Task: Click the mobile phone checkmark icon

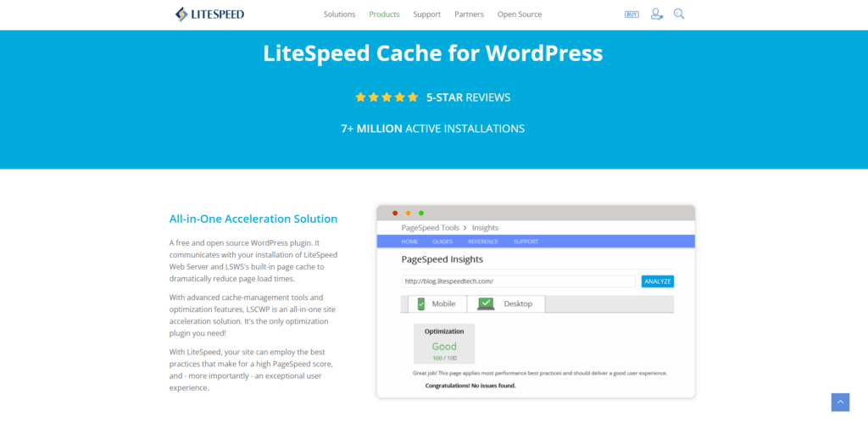Action: point(420,303)
